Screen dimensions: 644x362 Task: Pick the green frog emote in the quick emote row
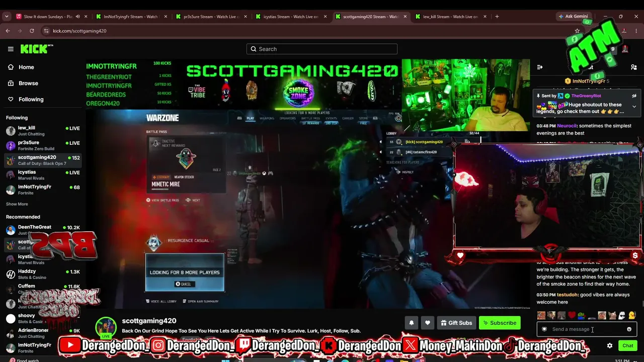(582, 315)
